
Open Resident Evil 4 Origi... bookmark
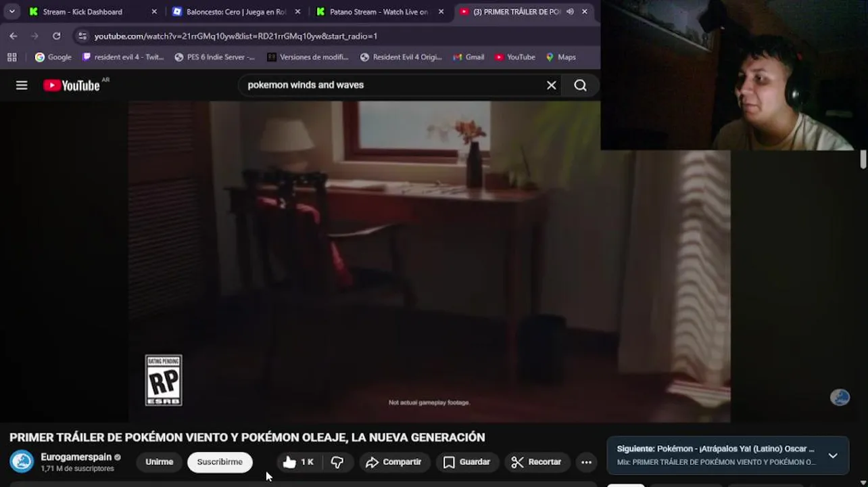click(x=401, y=57)
